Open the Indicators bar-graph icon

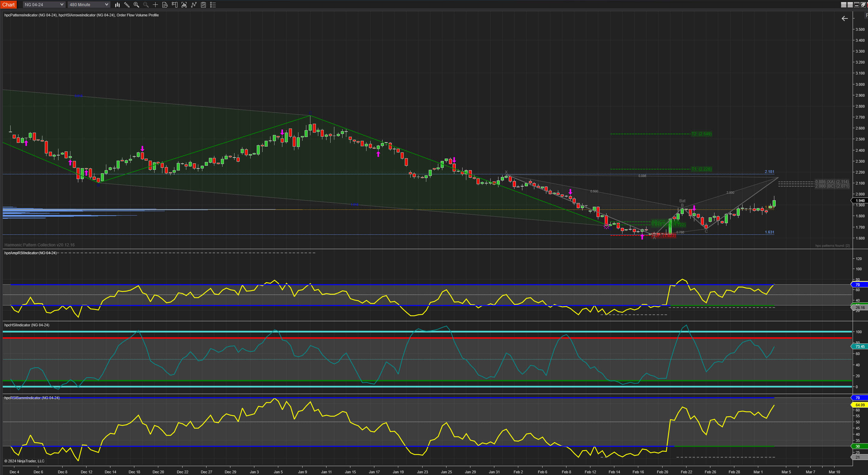(184, 5)
